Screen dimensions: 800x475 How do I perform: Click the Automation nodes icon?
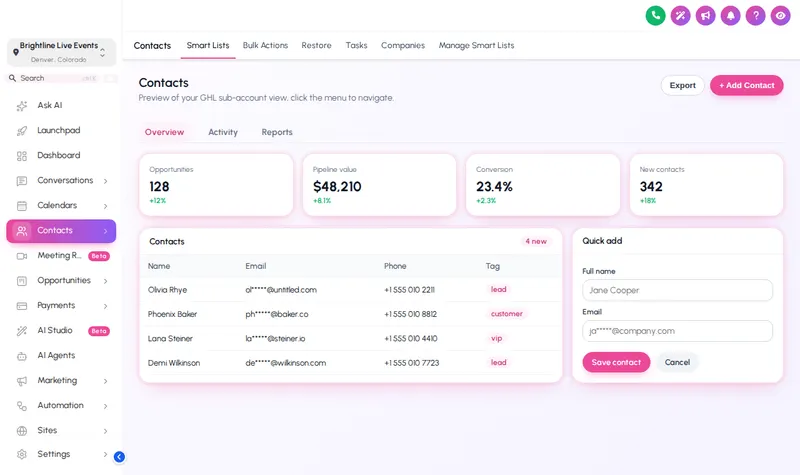point(21,406)
